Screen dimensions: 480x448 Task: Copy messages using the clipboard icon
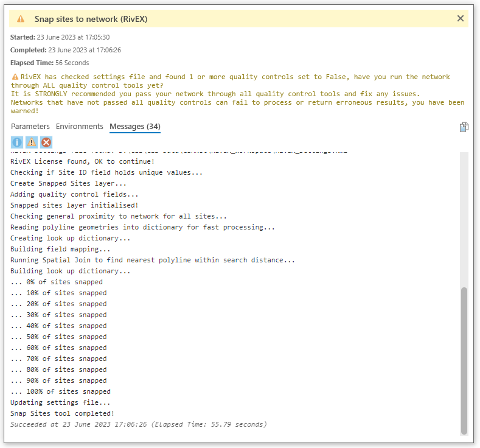(464, 127)
